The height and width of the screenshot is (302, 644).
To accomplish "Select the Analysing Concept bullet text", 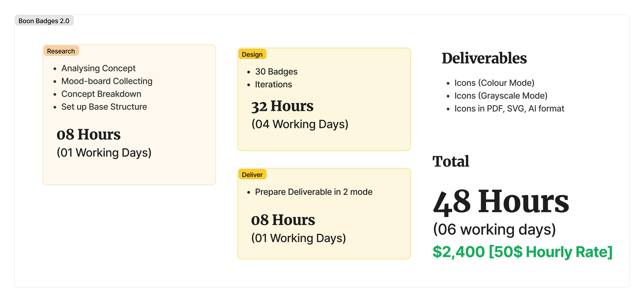I will pyautogui.click(x=98, y=68).
